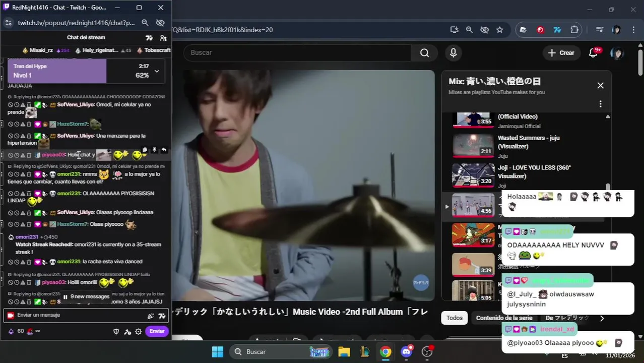Toggle tracking protection eye in Twitch popout
644x363 pixels.
coord(161,23)
